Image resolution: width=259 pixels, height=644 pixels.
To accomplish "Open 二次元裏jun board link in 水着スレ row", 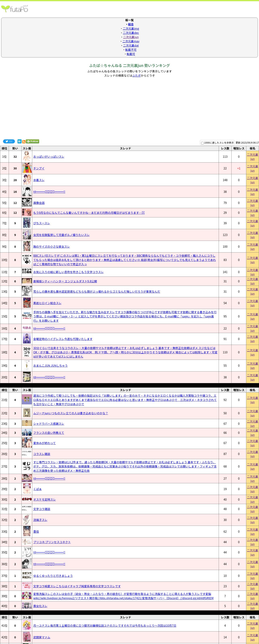I will 253,180.
